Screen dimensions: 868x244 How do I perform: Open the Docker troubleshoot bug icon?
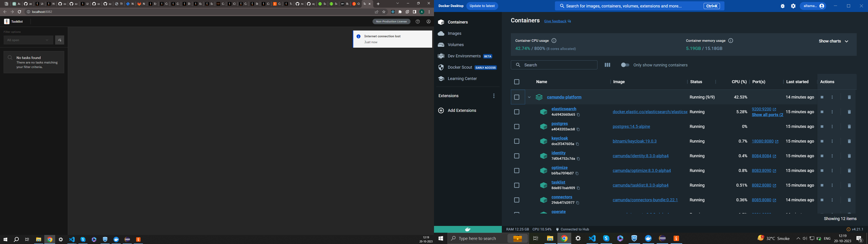click(x=783, y=6)
